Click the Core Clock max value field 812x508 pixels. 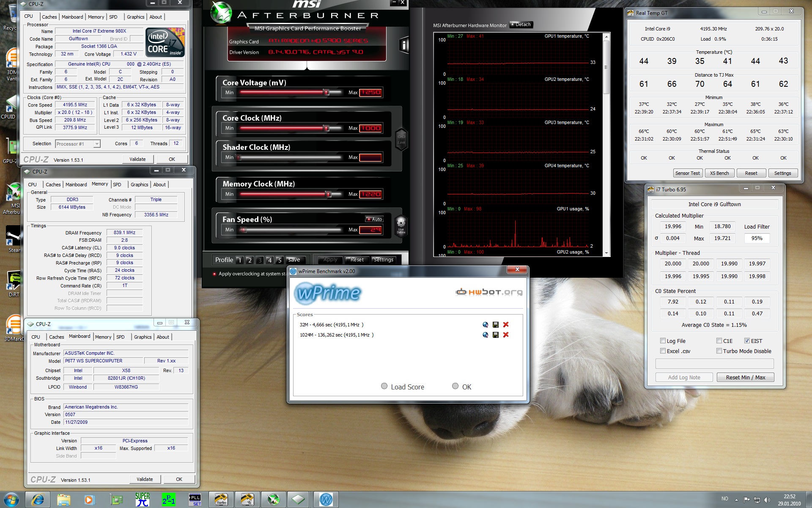pos(370,128)
